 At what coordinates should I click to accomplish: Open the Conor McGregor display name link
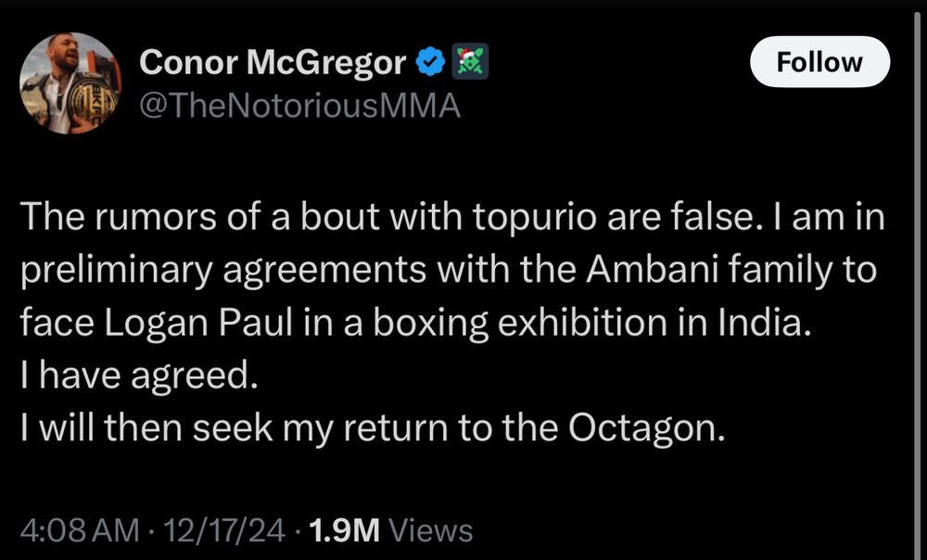(x=273, y=63)
